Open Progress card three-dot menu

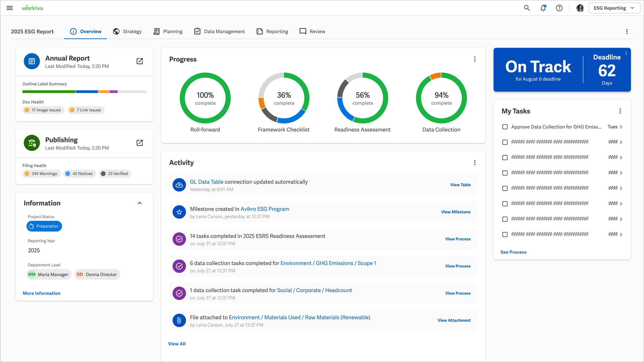pos(474,59)
